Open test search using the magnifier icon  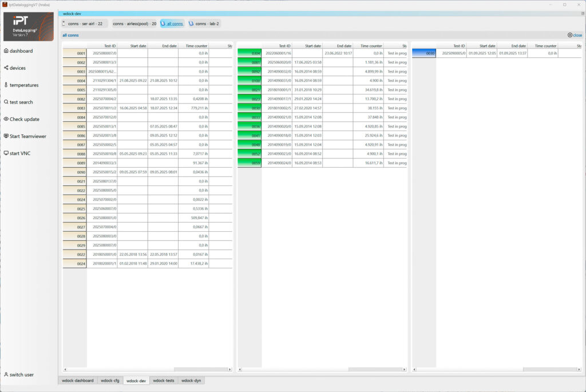[7, 102]
